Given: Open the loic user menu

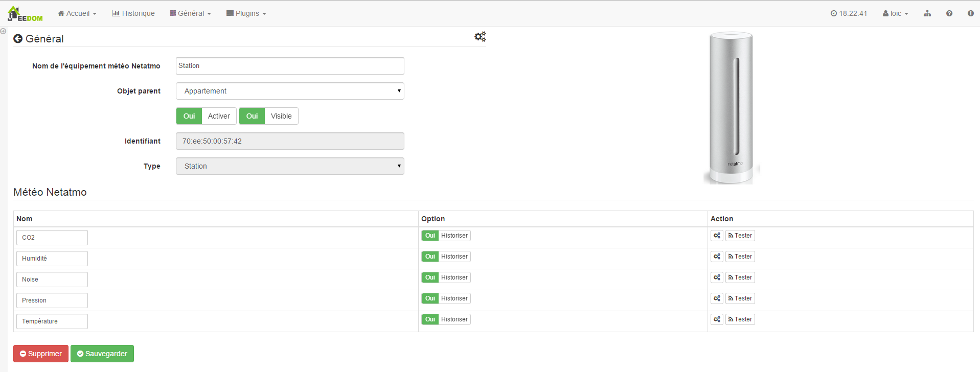Looking at the screenshot, I should coord(896,14).
